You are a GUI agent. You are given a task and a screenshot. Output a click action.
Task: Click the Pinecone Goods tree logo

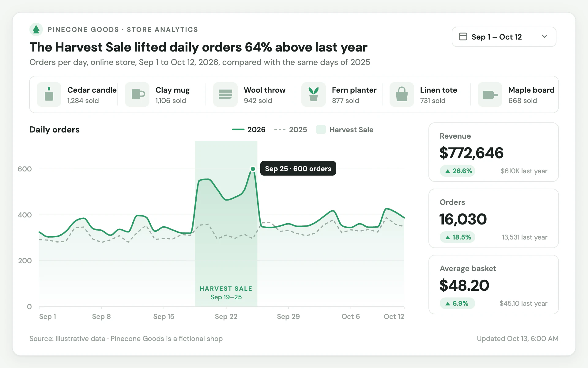click(36, 29)
